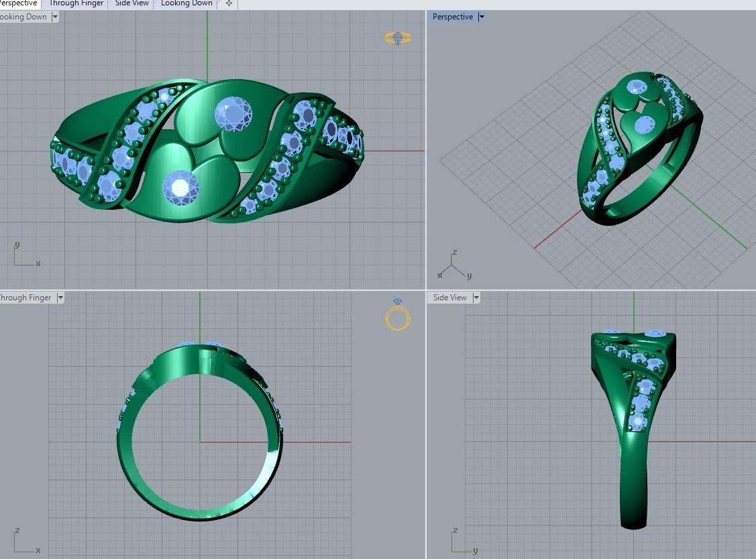Click the Perspective viewport title label
756x559 pixels.
(x=452, y=17)
